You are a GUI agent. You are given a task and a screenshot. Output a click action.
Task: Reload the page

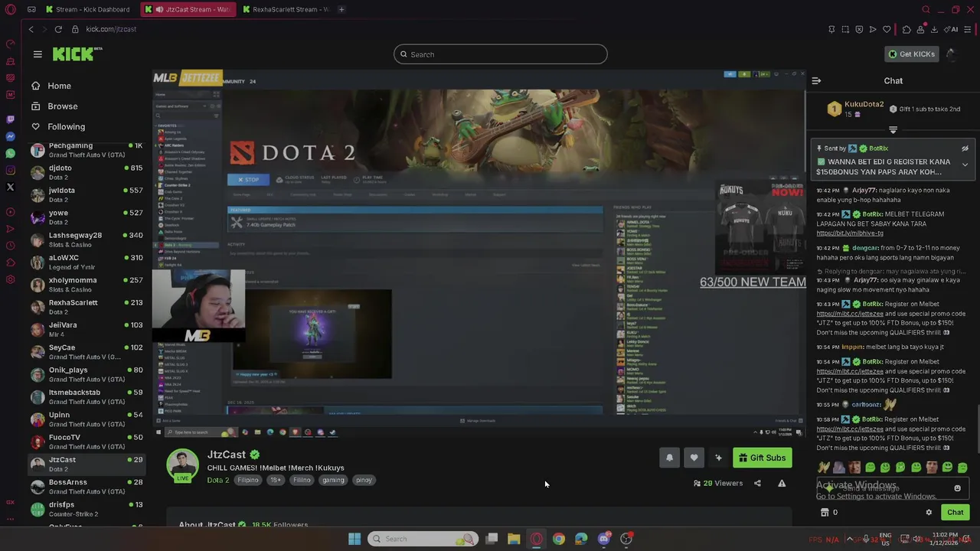(x=58, y=29)
